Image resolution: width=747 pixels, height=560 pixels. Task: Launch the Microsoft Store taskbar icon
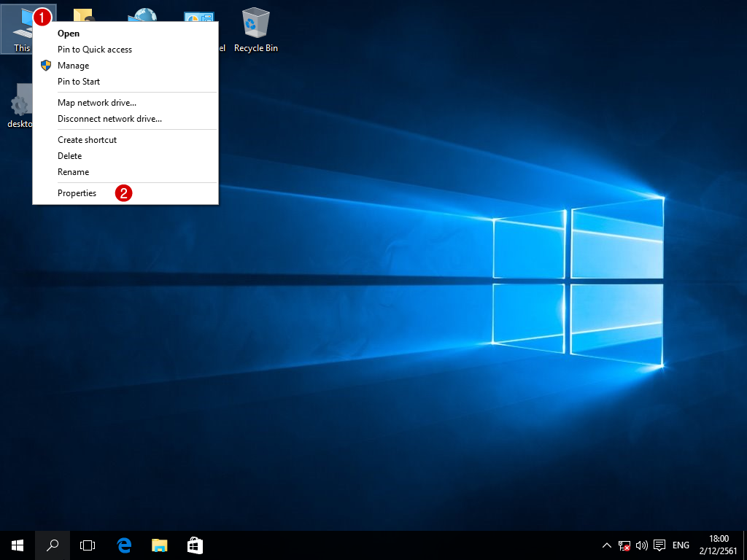(195, 545)
